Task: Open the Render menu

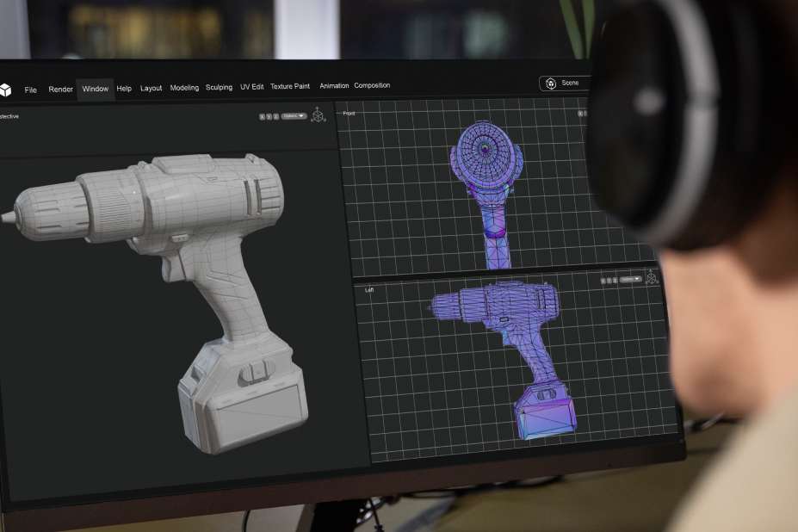Action: [x=61, y=90]
